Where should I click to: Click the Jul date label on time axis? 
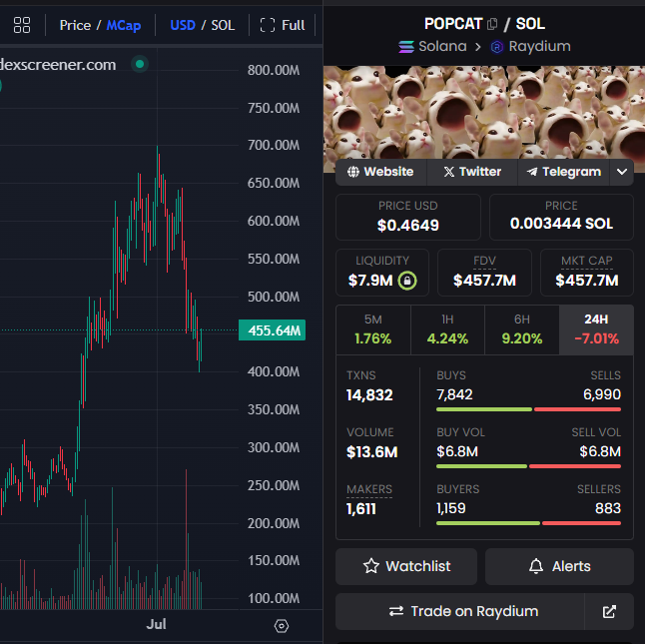157,624
